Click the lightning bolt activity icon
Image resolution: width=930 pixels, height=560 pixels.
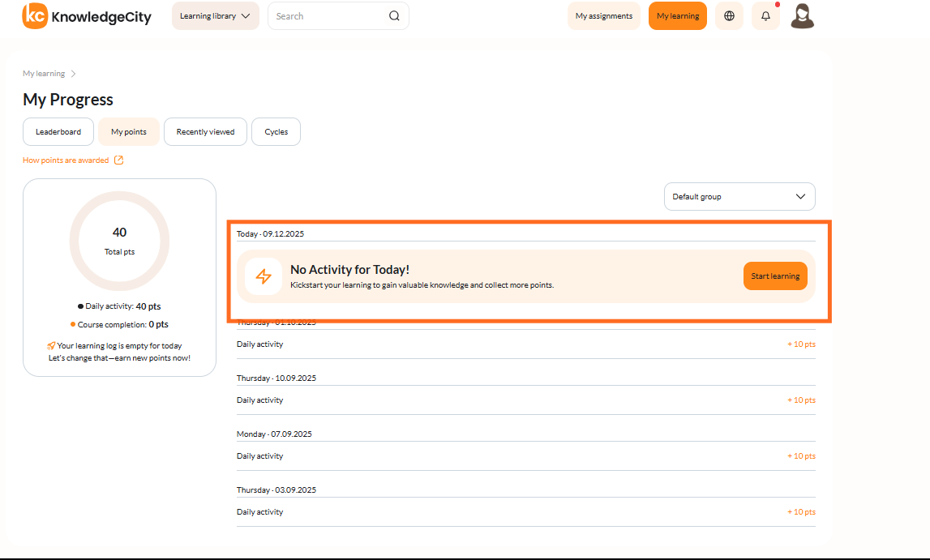point(264,276)
